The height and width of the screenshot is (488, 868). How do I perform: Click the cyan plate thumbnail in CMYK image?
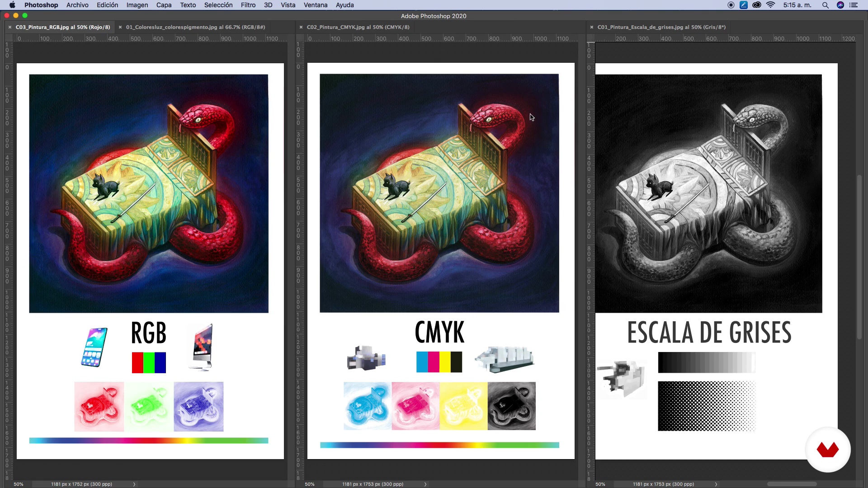[368, 406]
